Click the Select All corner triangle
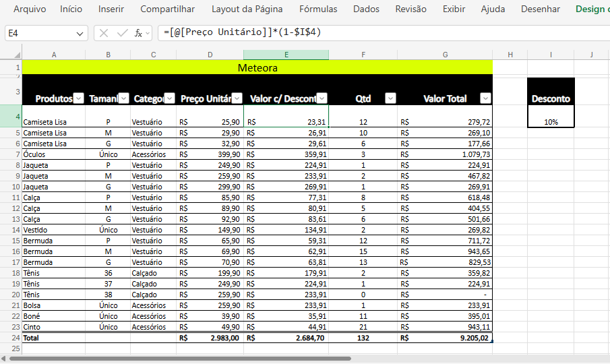 click(x=17, y=55)
